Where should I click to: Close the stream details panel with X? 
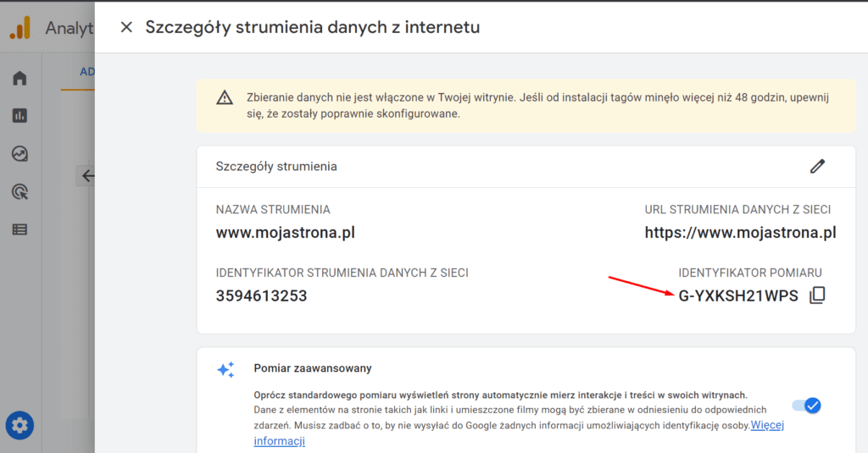tap(126, 27)
